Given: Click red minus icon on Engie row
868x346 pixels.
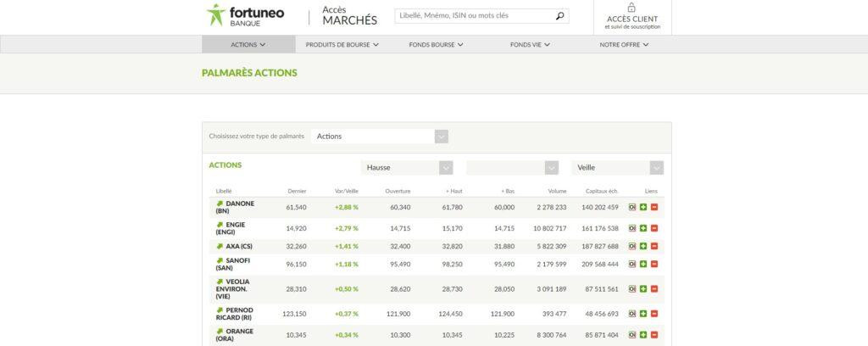Looking at the screenshot, I should (x=654, y=228).
